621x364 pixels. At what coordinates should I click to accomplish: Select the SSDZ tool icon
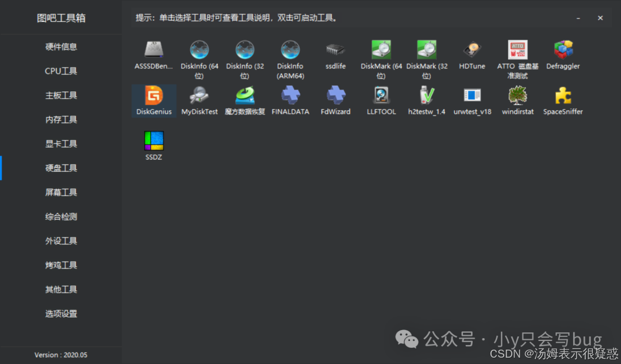click(154, 141)
